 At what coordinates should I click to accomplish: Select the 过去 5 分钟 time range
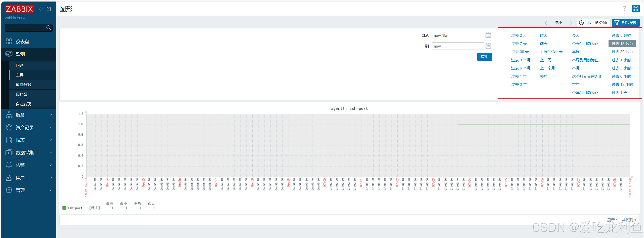coord(621,35)
